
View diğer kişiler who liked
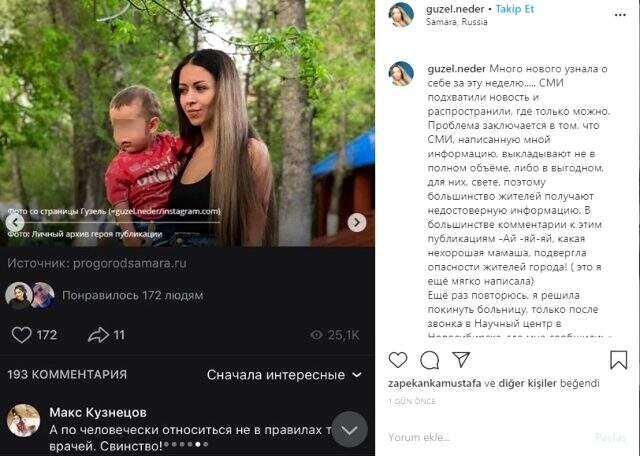[x=528, y=383]
